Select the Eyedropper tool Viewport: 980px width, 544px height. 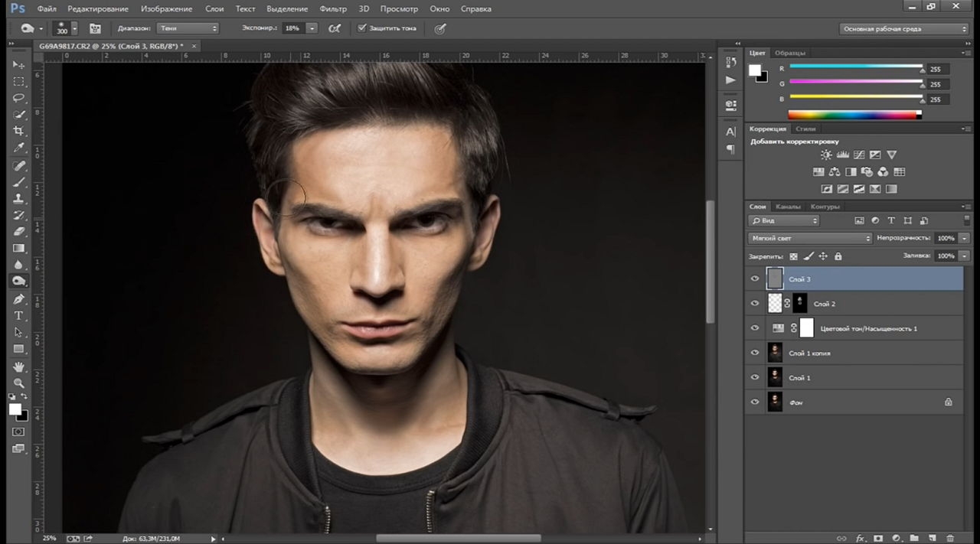[18, 148]
